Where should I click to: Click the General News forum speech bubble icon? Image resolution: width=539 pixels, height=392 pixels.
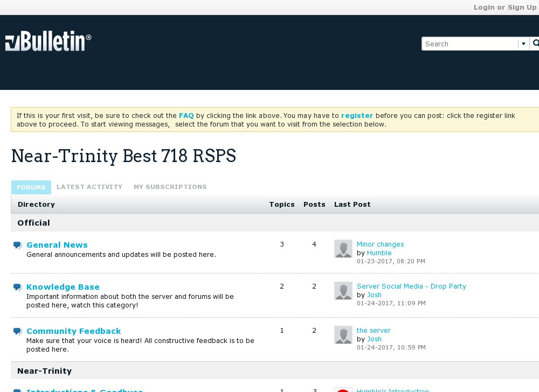(17, 245)
